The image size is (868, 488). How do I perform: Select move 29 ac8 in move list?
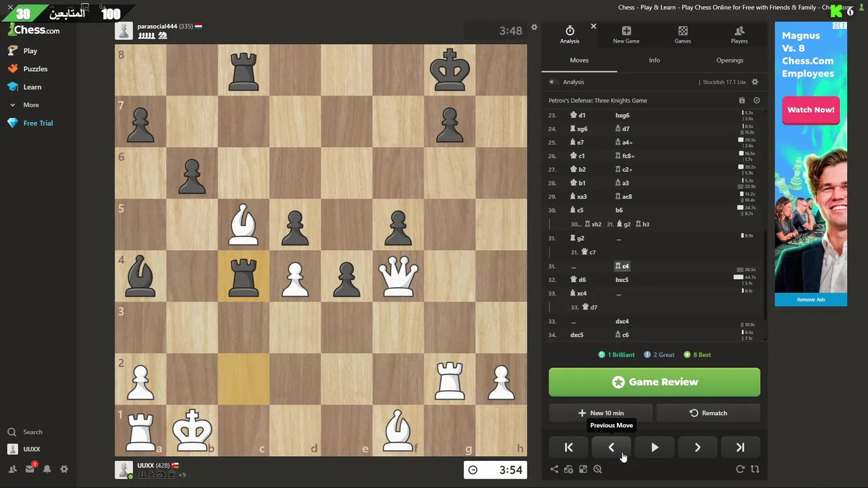[623, 197]
